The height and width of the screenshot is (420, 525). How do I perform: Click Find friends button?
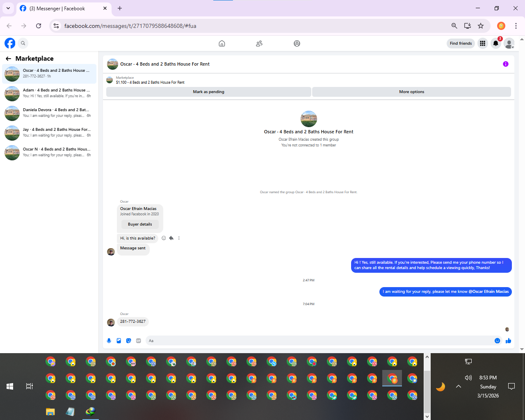pos(461,43)
